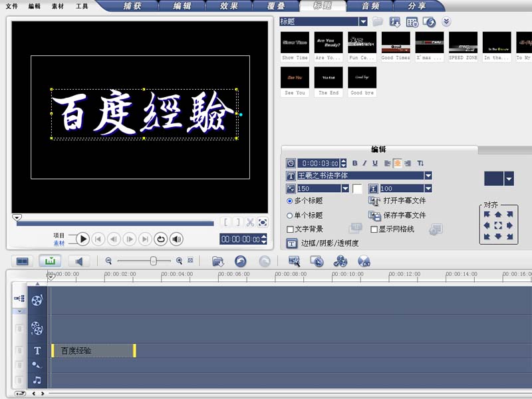Switch text to vertical orientation
This screenshot has height=399, width=532.
(420, 163)
